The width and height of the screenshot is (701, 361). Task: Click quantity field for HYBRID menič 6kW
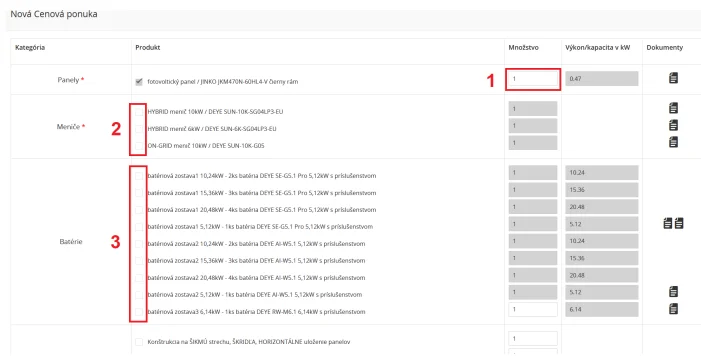[533, 126]
